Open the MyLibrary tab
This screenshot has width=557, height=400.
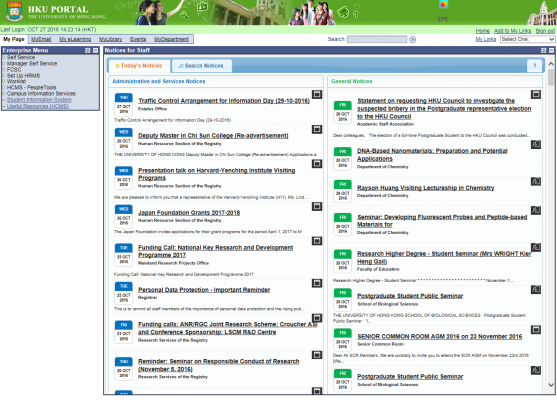point(110,39)
